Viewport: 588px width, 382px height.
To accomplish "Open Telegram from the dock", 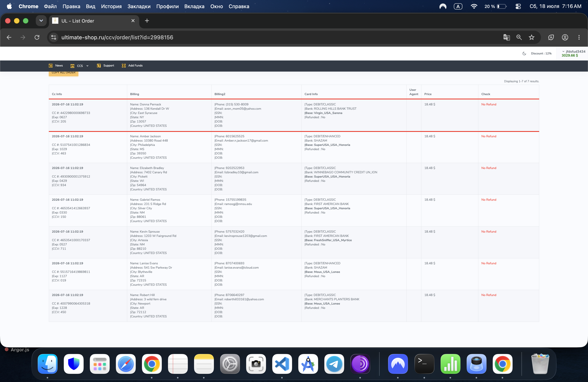I will (334, 364).
